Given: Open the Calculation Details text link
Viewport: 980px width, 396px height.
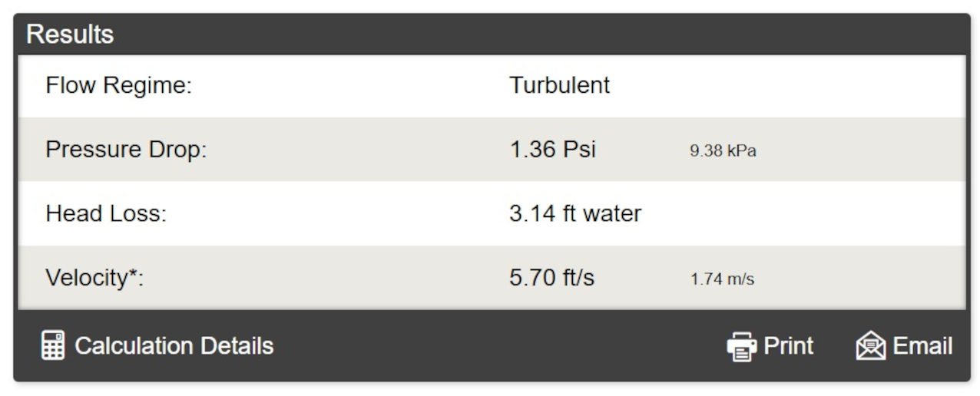Looking at the screenshot, I should coord(174,346).
